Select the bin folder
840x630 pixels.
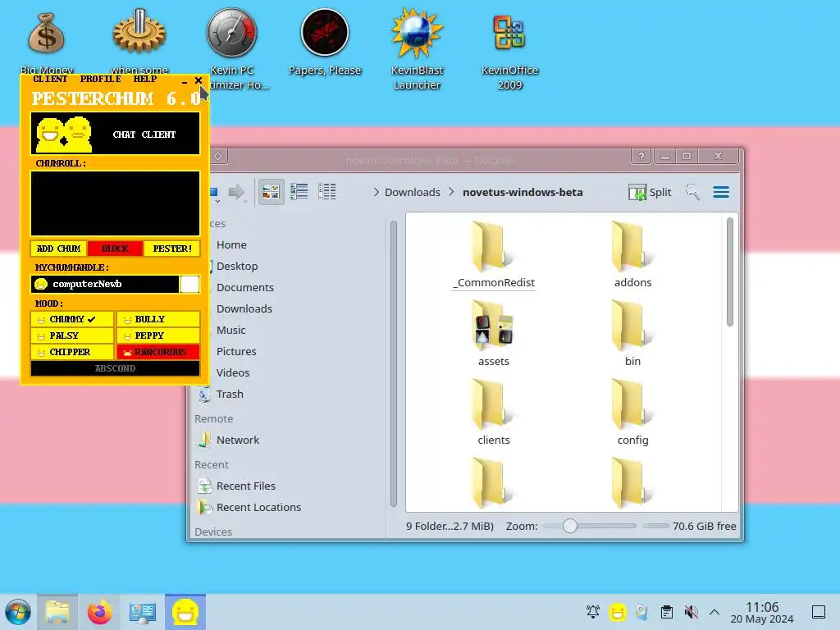[x=632, y=333]
